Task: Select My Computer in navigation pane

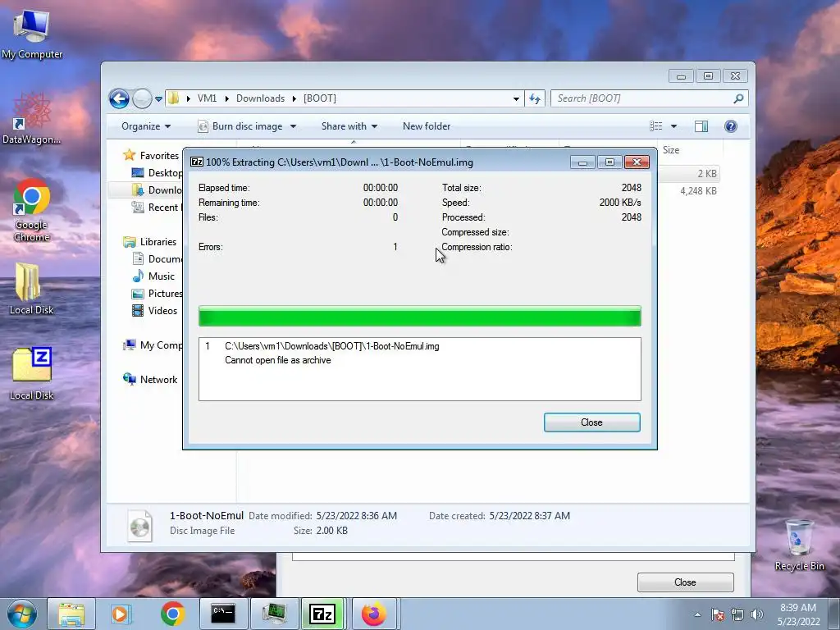Action: tap(153, 345)
